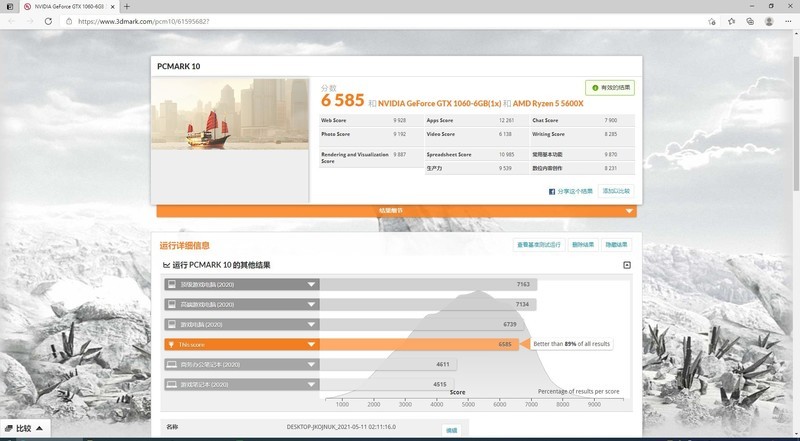Restore down the browser window
The width and height of the screenshot is (800, 441).
[x=771, y=6]
